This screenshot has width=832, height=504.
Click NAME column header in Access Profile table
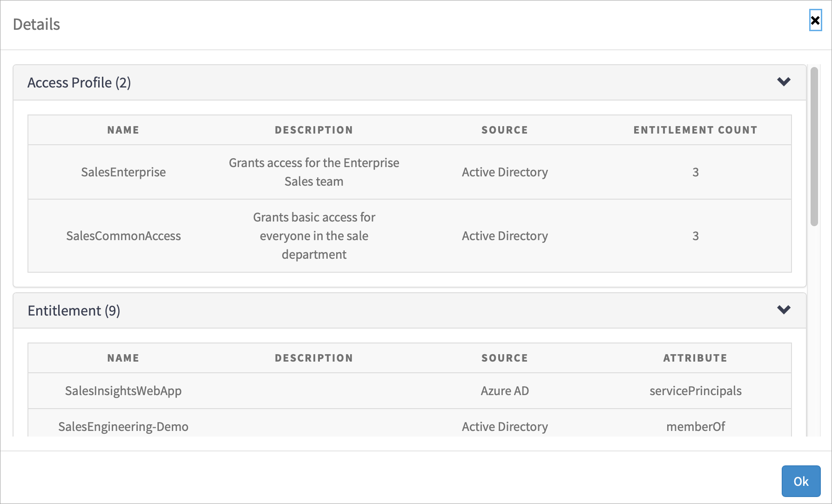[123, 130]
